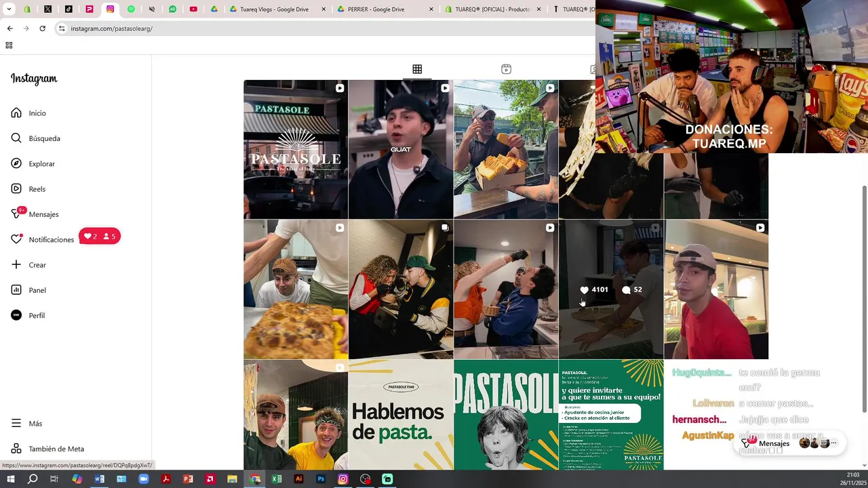Open the job posting Pastasole post

[x=611, y=415]
